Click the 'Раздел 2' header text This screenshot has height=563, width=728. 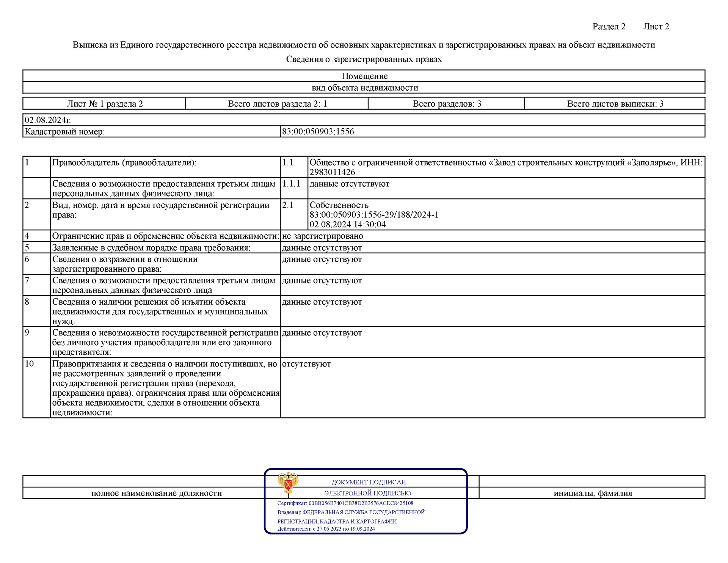click(609, 27)
